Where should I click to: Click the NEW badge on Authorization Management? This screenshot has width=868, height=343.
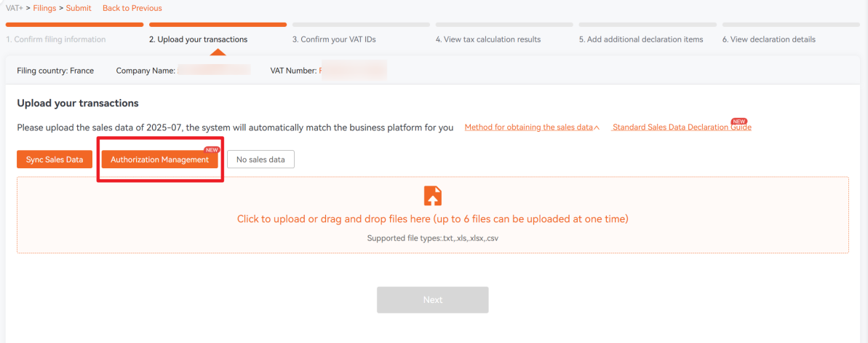click(212, 150)
